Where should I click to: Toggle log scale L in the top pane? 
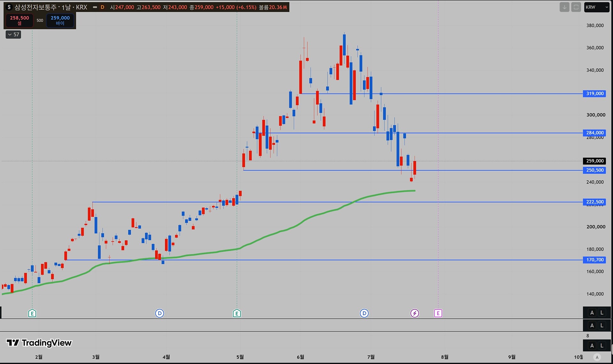pos(602,313)
